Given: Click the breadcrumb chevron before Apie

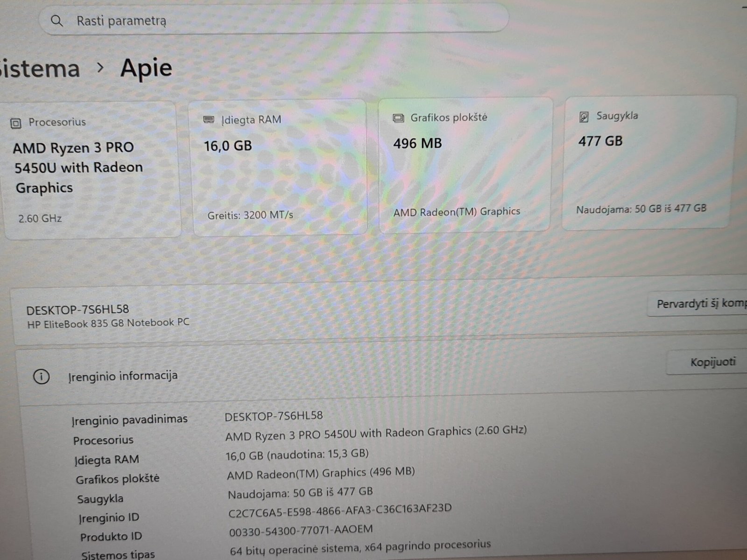Looking at the screenshot, I should point(100,68).
